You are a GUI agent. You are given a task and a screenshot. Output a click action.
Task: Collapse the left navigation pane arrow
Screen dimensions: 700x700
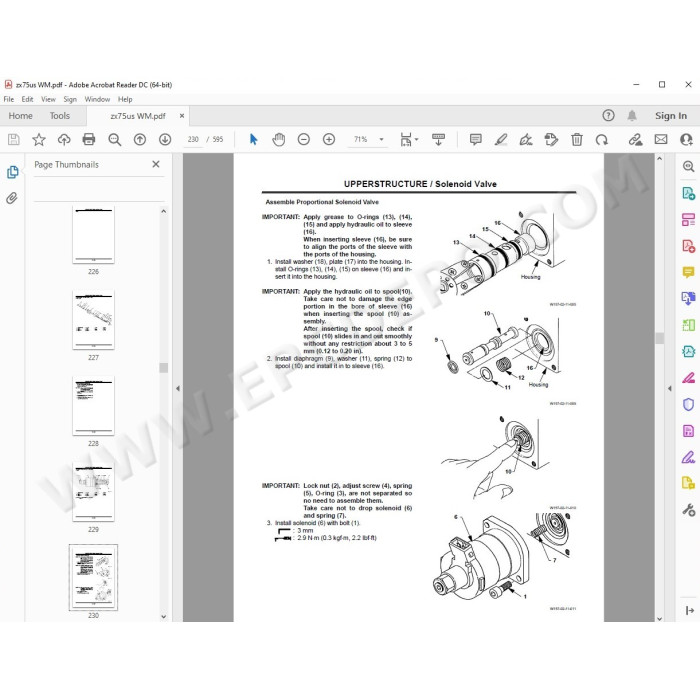tap(178, 388)
